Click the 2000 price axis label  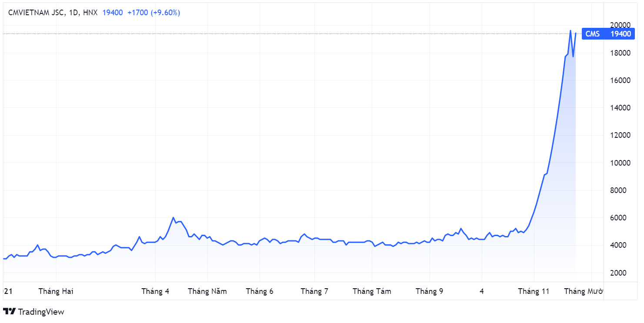click(x=621, y=273)
